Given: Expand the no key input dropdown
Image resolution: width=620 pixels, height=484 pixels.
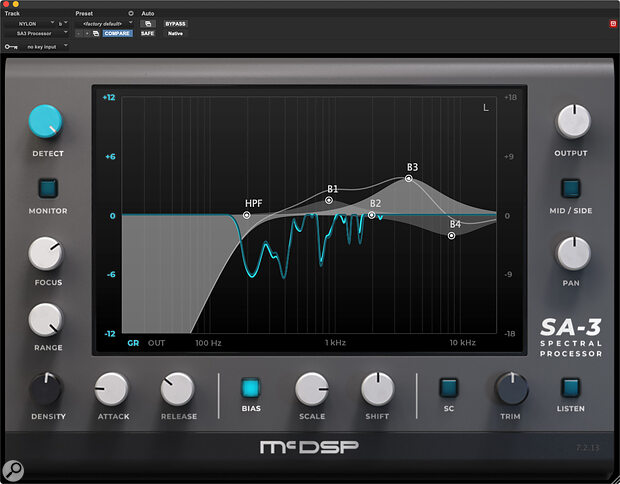Looking at the screenshot, I should click(x=46, y=46).
